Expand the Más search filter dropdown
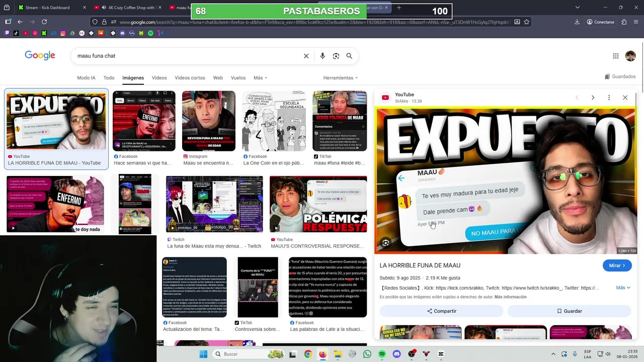The image size is (644, 362). (260, 78)
